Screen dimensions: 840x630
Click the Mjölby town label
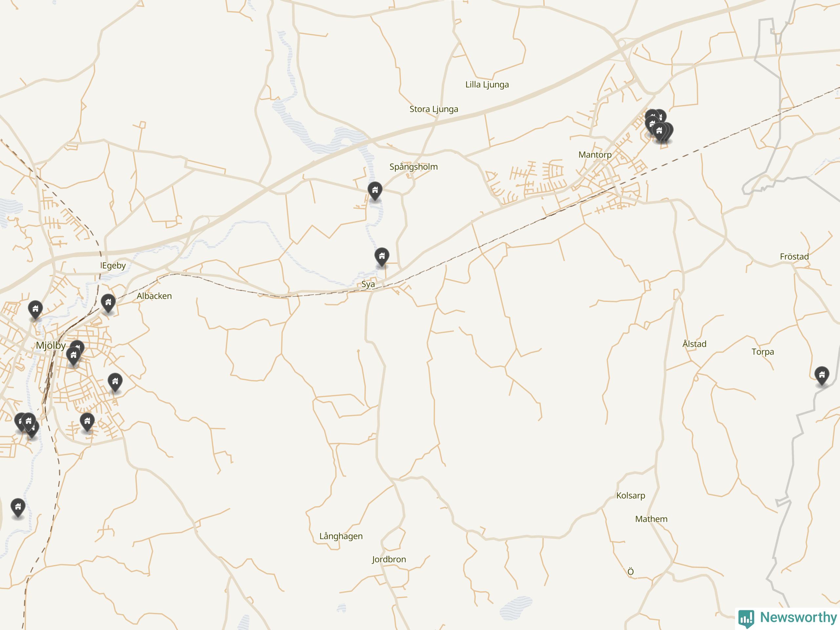click(51, 345)
